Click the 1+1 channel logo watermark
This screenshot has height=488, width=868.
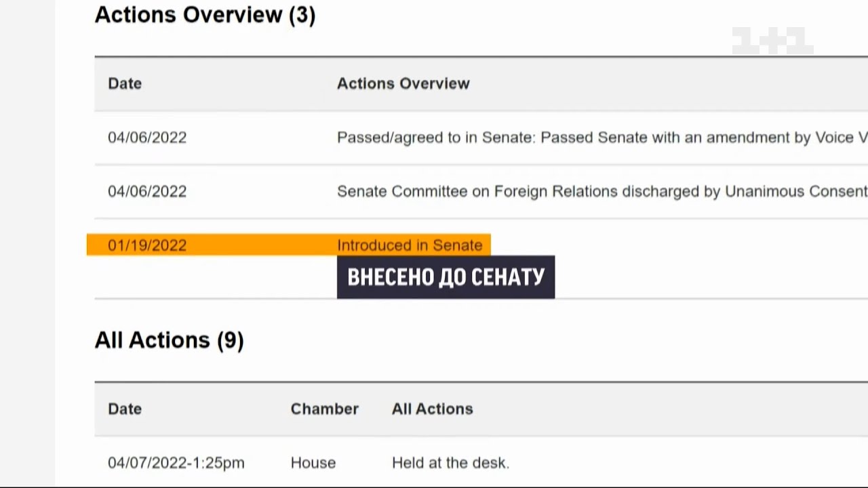(772, 41)
